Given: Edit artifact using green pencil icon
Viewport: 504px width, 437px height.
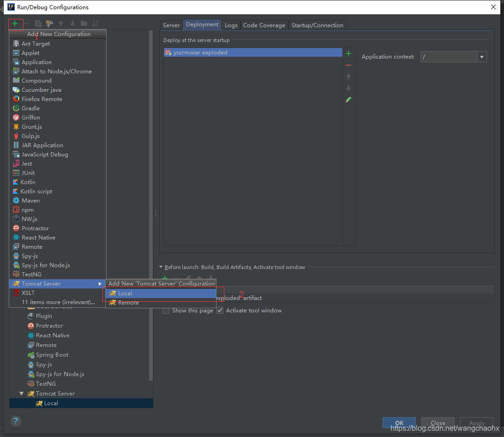Looking at the screenshot, I should 348,100.
